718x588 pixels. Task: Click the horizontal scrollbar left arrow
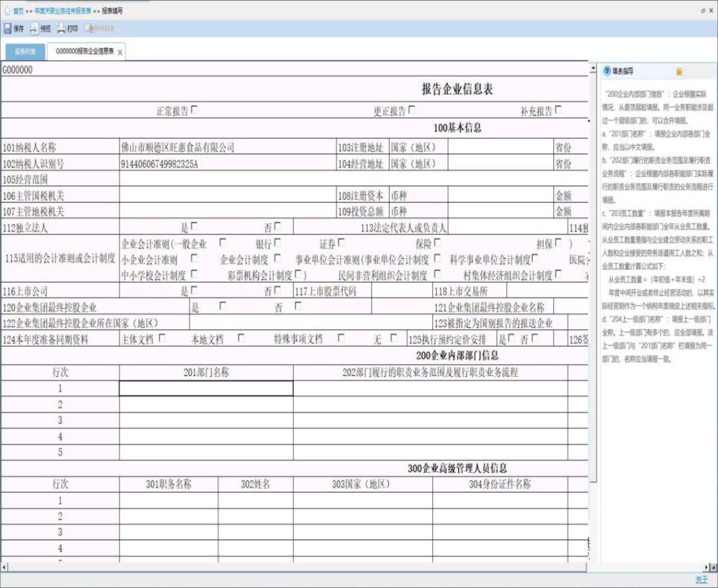point(4,567)
